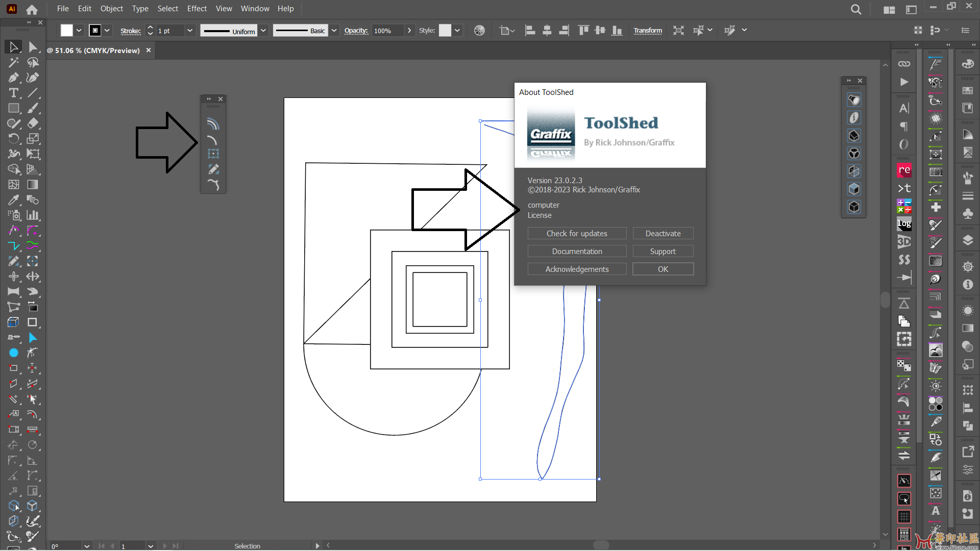Click the Acknowledgements button
Viewport: 980px width, 551px height.
tap(577, 269)
